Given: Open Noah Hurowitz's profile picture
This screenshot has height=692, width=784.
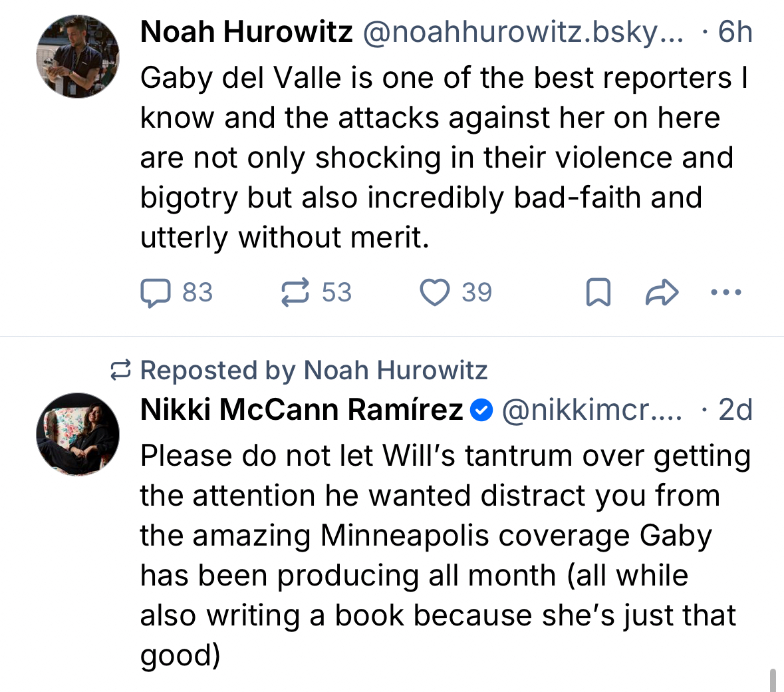Looking at the screenshot, I should pos(78,57).
